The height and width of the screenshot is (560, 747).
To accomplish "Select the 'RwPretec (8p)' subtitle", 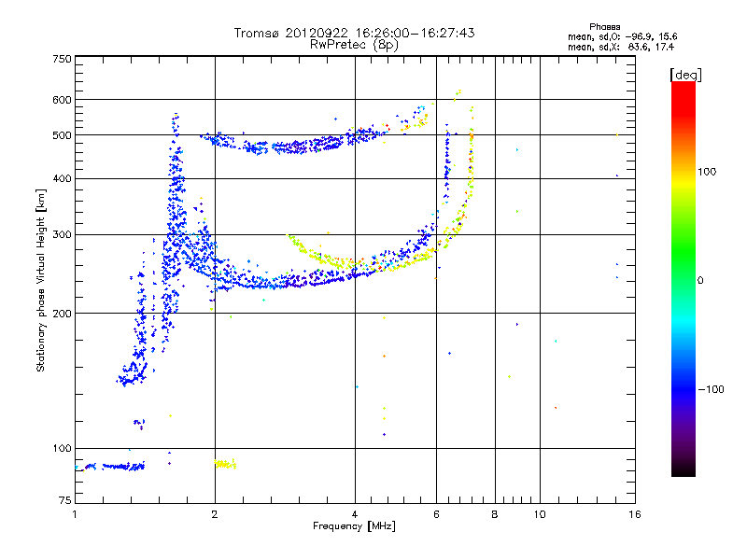I will [354, 45].
